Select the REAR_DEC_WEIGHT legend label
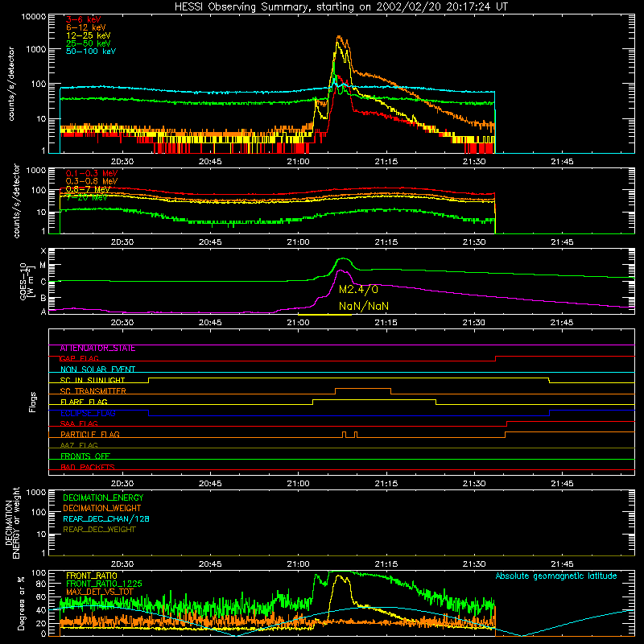The height and width of the screenshot is (644, 644). 99,530
